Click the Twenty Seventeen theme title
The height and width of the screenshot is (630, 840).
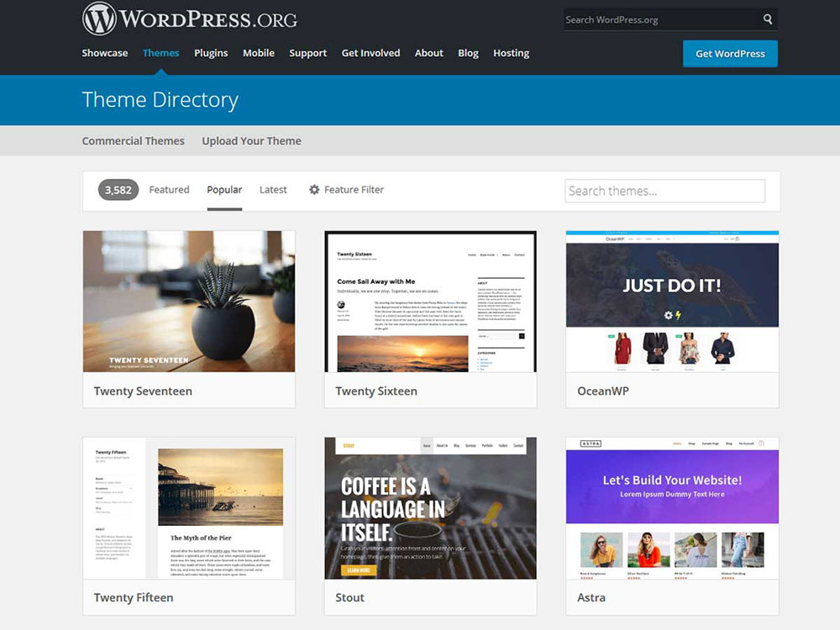coord(143,391)
